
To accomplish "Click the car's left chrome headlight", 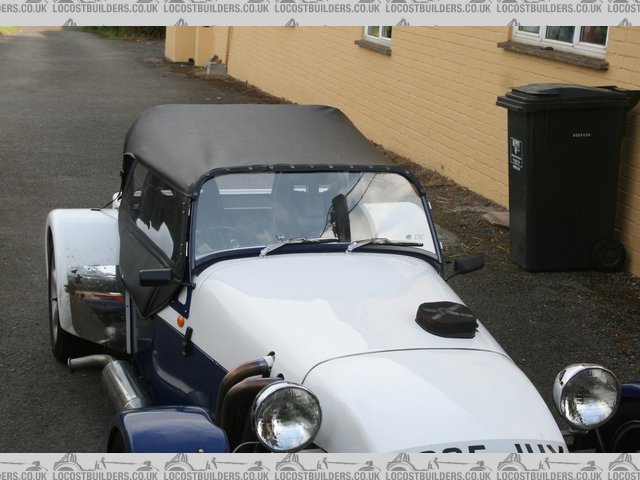I will pyautogui.click(x=286, y=415).
